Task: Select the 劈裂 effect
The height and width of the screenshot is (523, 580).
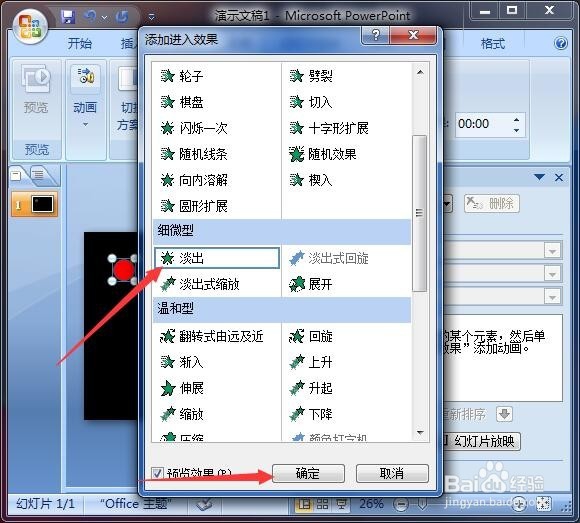Action: [x=311, y=76]
